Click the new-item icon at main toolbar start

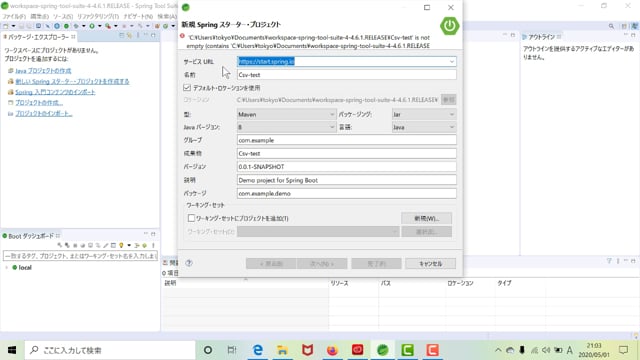click(5, 26)
